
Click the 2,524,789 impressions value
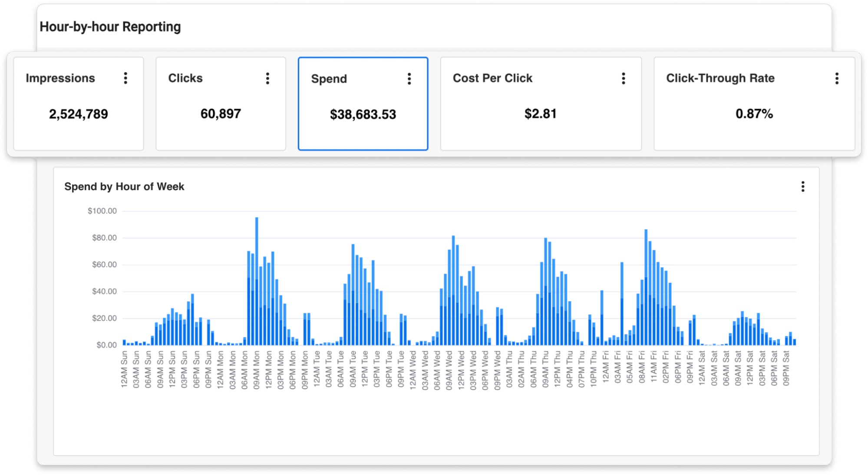[x=79, y=114]
